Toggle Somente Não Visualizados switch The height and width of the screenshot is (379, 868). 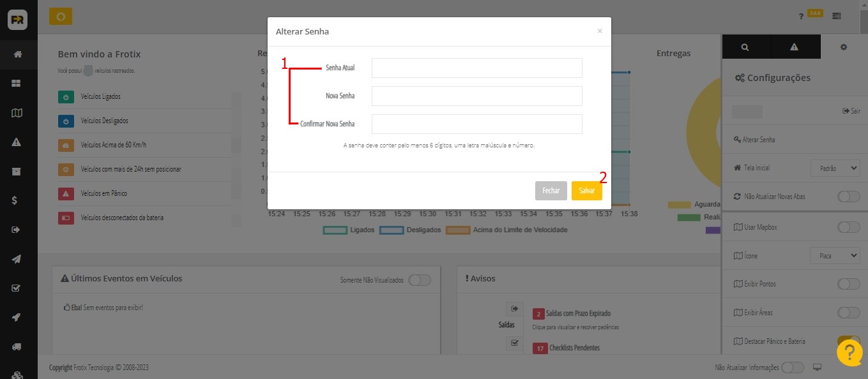[x=420, y=280]
